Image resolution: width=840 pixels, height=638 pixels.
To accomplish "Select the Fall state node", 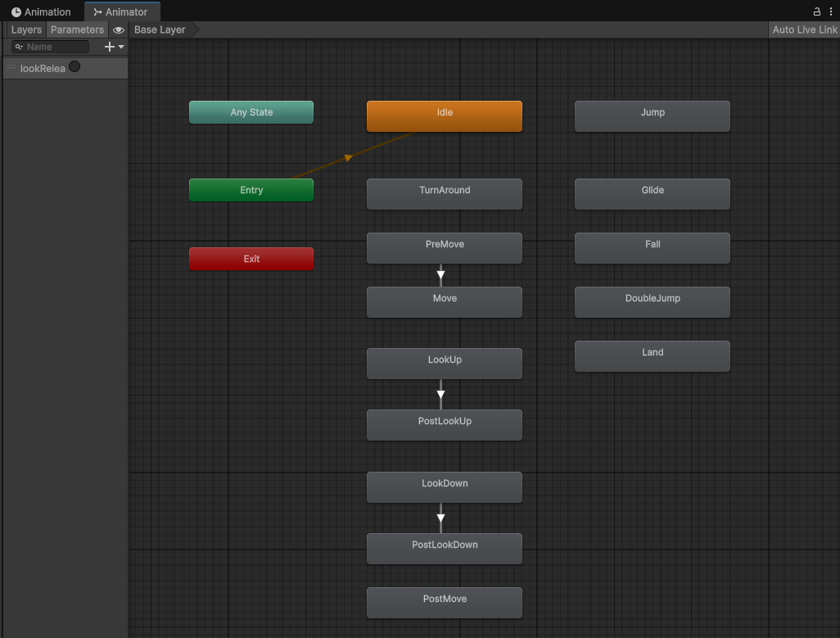I will click(652, 248).
